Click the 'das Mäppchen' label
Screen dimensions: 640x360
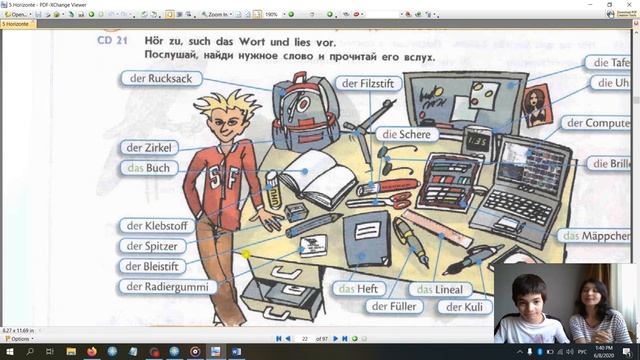(x=595, y=236)
